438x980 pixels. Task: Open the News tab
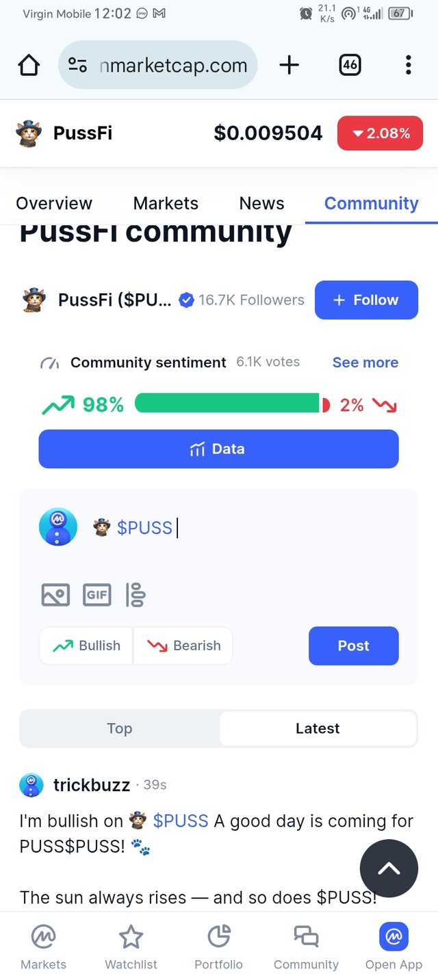[261, 203]
